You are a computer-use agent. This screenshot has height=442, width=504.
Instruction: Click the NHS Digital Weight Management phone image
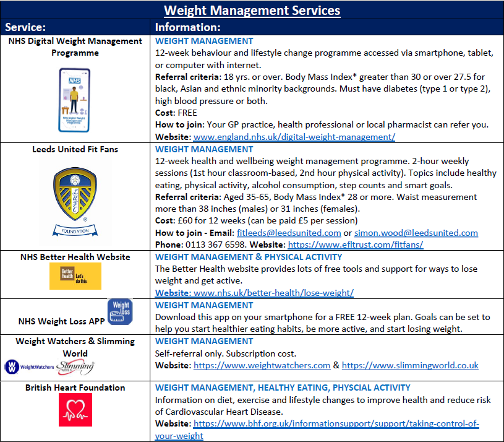[74, 100]
